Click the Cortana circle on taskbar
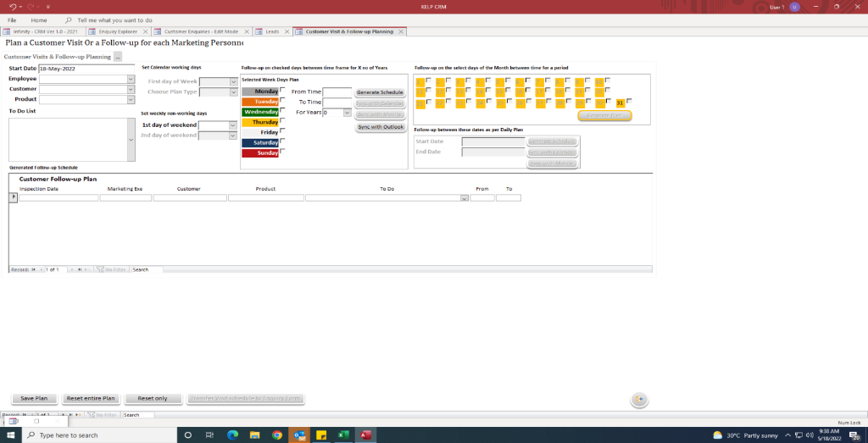Image resolution: width=868 pixels, height=443 pixels. pyautogui.click(x=187, y=435)
